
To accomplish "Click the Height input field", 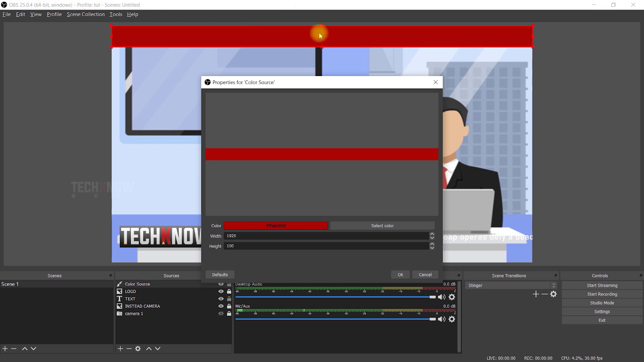I will [x=326, y=246].
